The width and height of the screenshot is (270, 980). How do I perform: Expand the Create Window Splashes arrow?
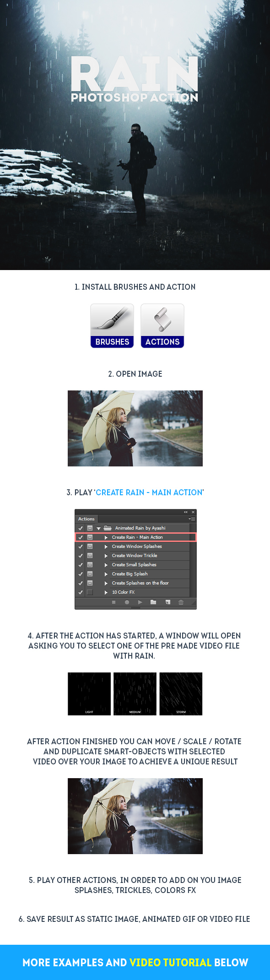[x=106, y=547]
